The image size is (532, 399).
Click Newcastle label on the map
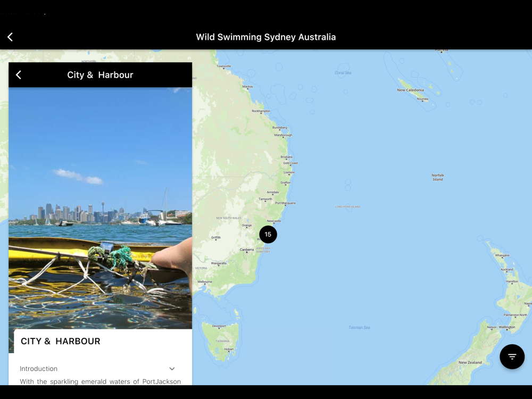[274, 221]
